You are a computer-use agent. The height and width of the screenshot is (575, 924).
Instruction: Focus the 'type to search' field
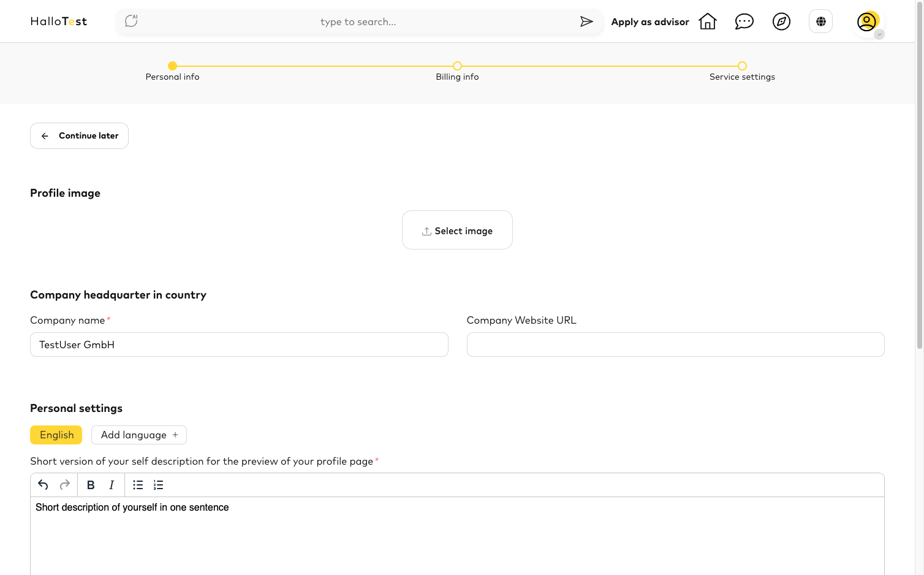point(358,21)
